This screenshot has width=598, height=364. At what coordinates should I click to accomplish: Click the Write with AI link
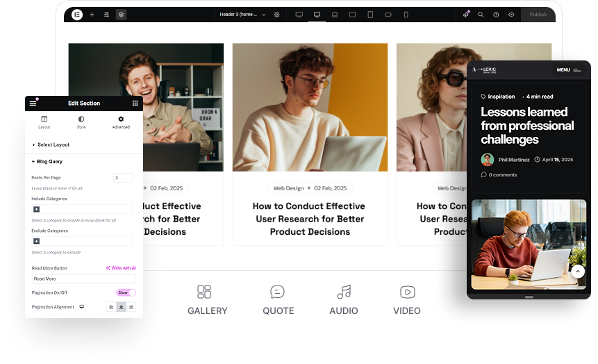[121, 268]
